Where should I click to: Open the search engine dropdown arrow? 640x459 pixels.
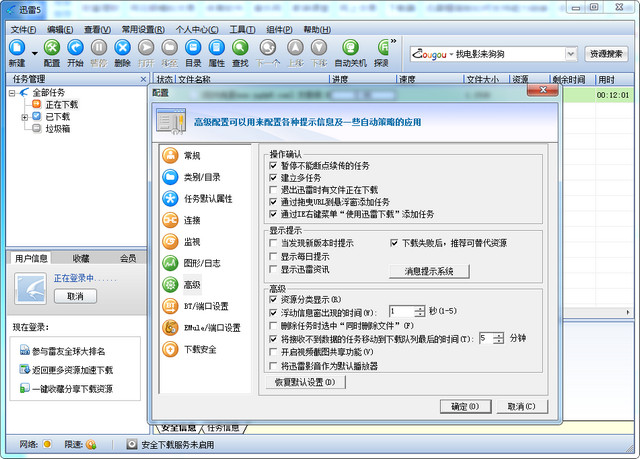click(x=571, y=54)
